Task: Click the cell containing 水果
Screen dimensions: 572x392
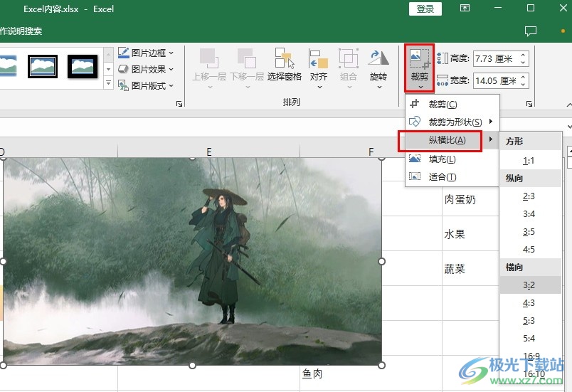Action: pyautogui.click(x=470, y=233)
